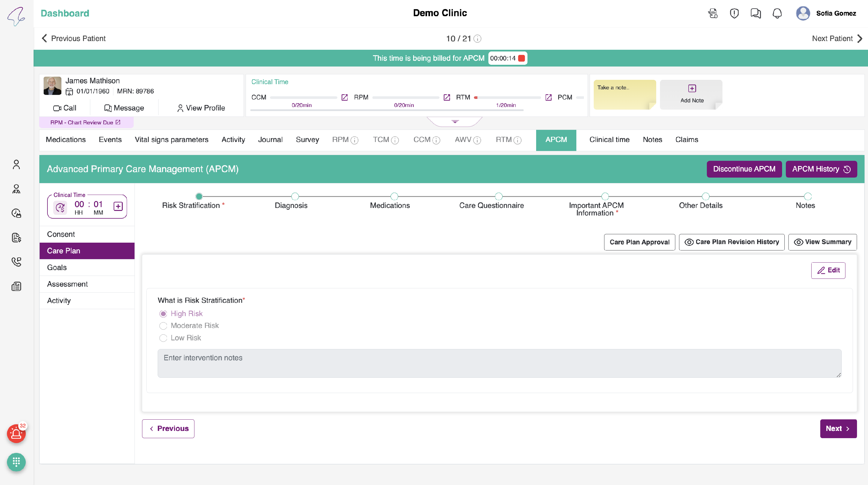
Task: Click the intervention notes text field
Action: [499, 363]
